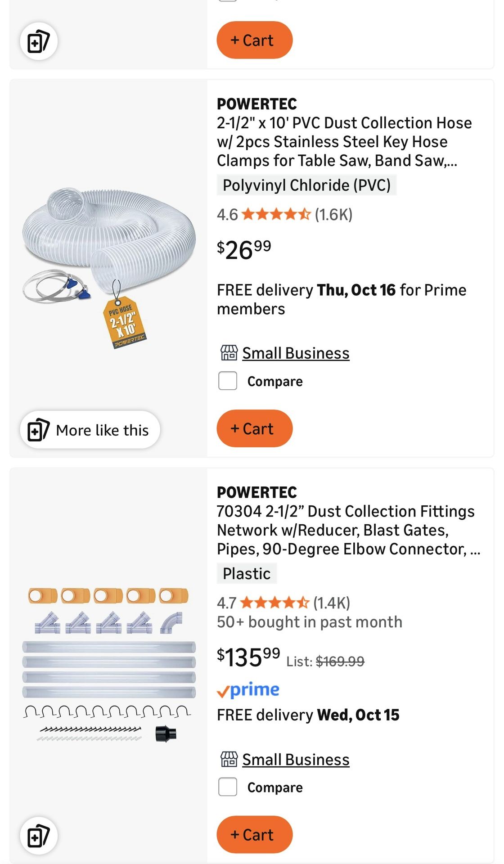Screen dimensions: 504x864
Task: Tap the similar-items icon on the fittings listing
Action: click(x=38, y=836)
